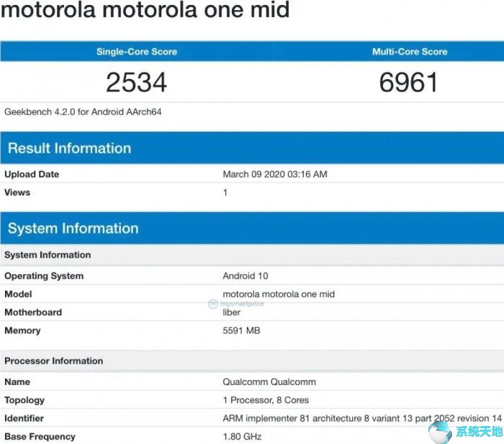Click the motherboard value 'liber'
Viewport: 504px width, 444px height.
click(x=231, y=312)
